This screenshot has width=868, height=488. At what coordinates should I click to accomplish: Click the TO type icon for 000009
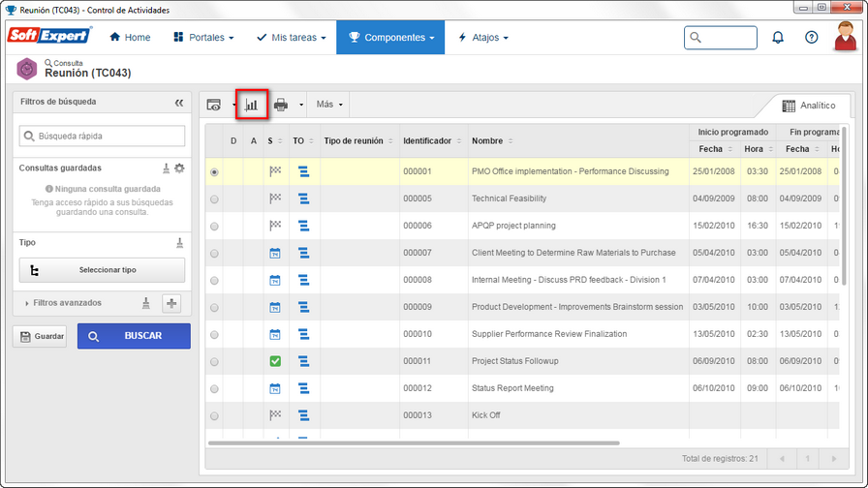click(x=303, y=307)
